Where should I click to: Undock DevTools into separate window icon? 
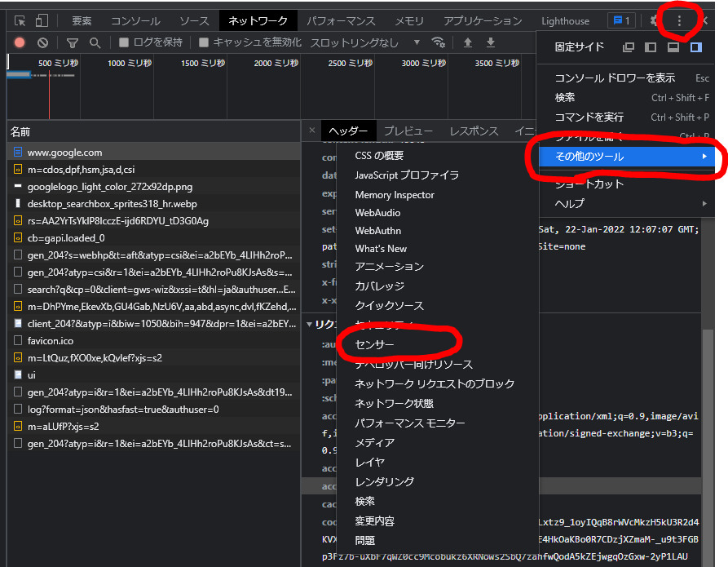[629, 47]
